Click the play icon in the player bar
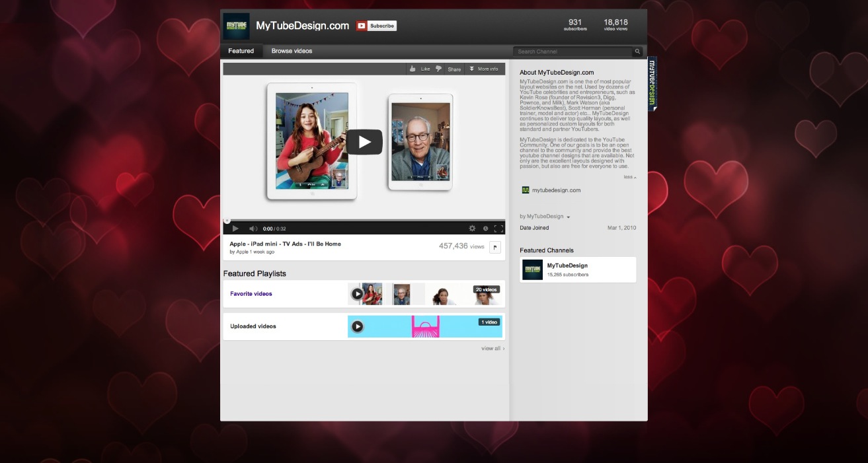 (235, 229)
